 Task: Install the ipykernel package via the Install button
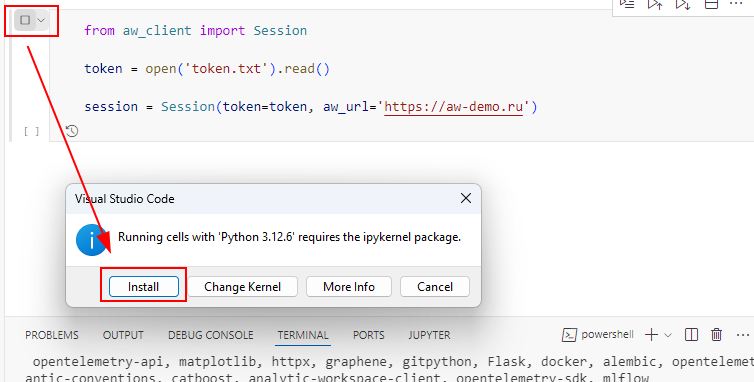pyautogui.click(x=144, y=287)
